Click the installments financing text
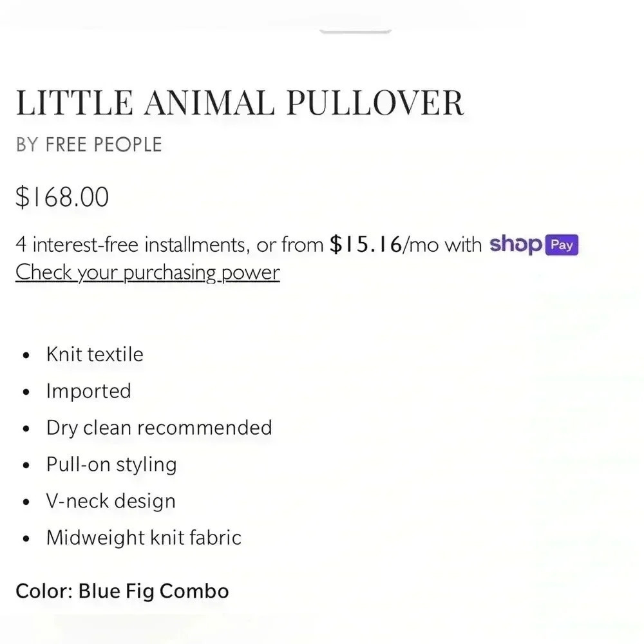The width and height of the screenshot is (644, 644). tap(170, 245)
